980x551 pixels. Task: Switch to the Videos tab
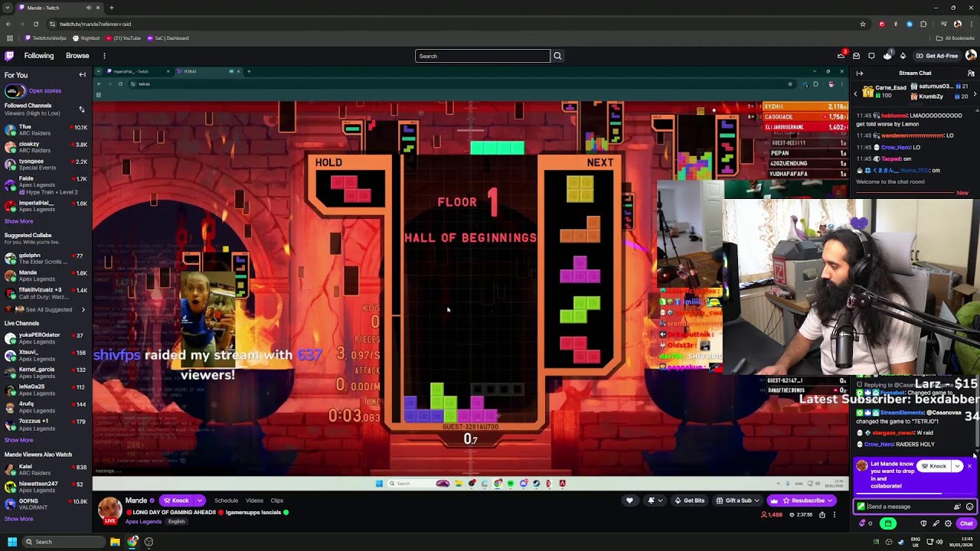[x=254, y=500]
